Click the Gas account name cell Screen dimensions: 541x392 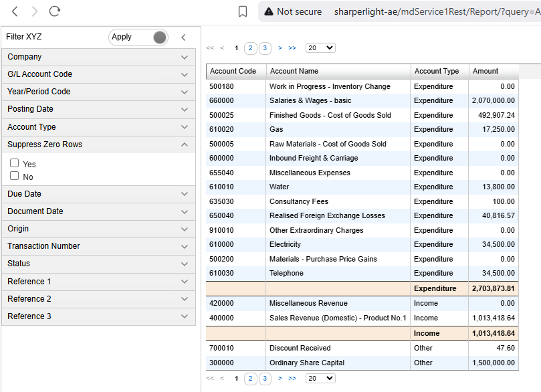[338, 129]
